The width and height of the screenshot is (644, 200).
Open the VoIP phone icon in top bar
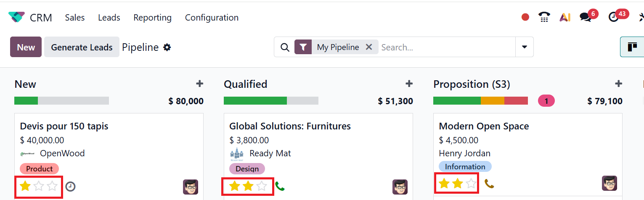coord(544,17)
